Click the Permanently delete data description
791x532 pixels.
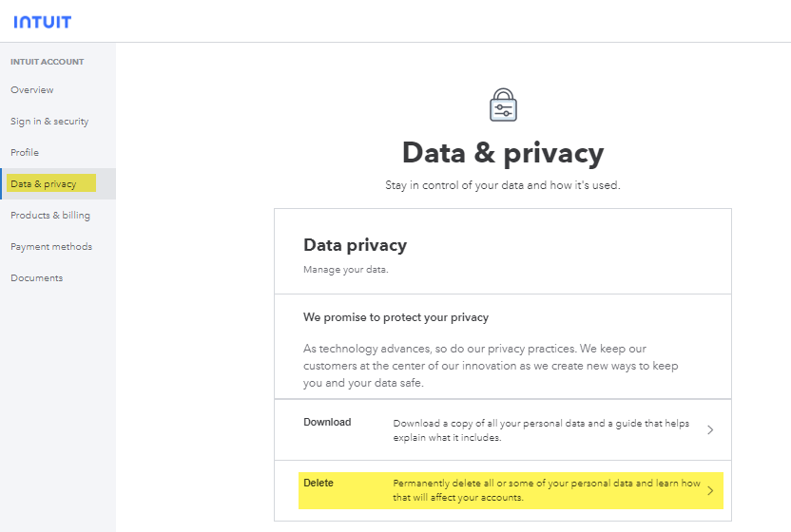pyautogui.click(x=547, y=490)
